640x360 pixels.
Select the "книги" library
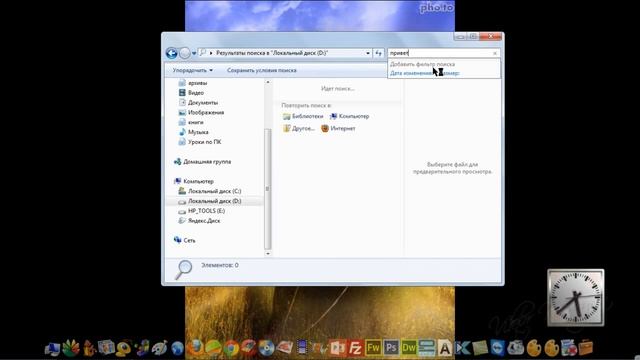[x=191, y=122]
